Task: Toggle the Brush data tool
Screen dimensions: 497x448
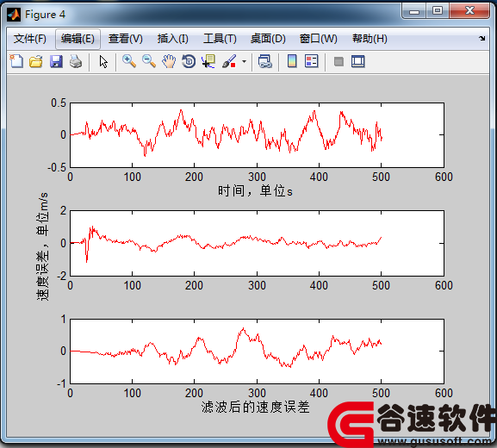Action: (229, 61)
